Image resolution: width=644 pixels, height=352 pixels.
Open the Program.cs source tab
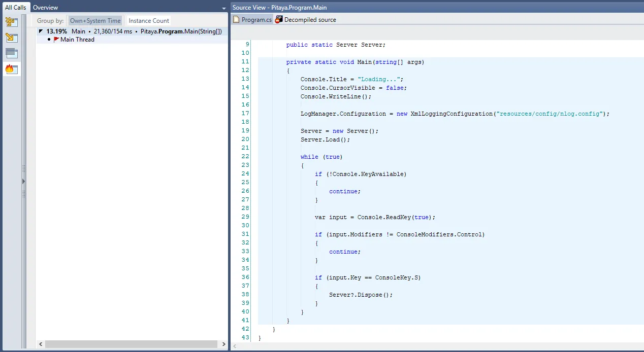(252, 20)
